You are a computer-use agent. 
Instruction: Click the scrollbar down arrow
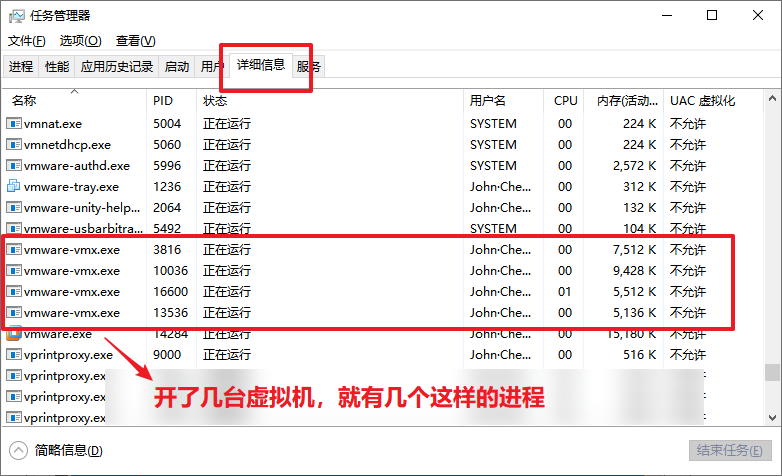[x=772, y=418]
